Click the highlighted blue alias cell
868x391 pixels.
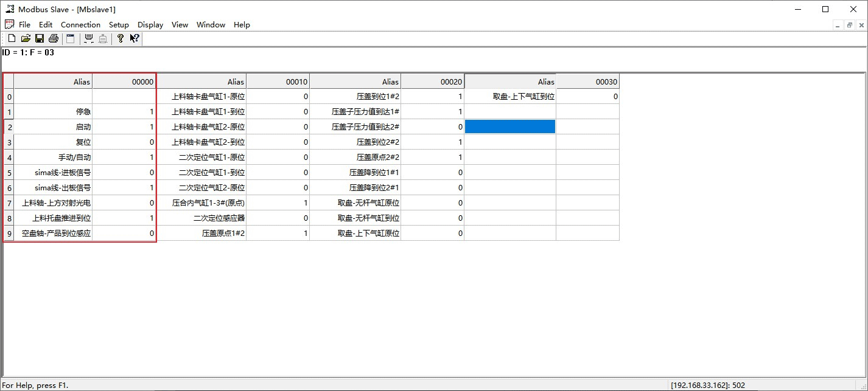509,126
